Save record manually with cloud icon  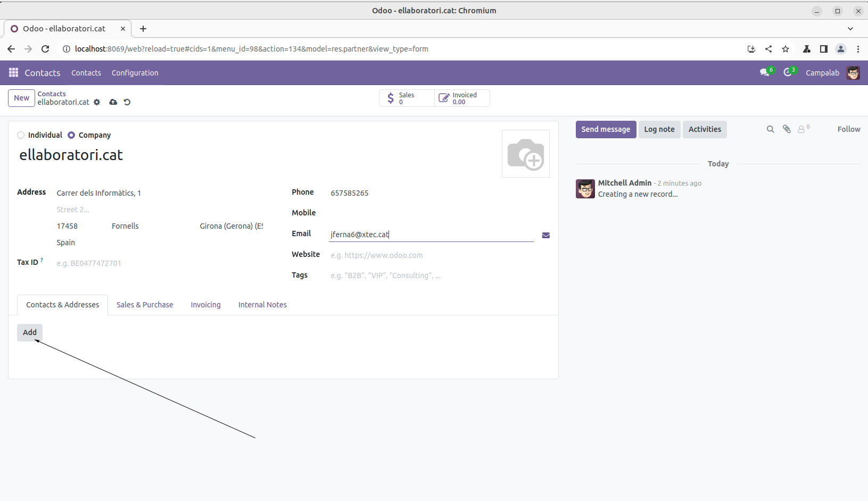pos(113,102)
